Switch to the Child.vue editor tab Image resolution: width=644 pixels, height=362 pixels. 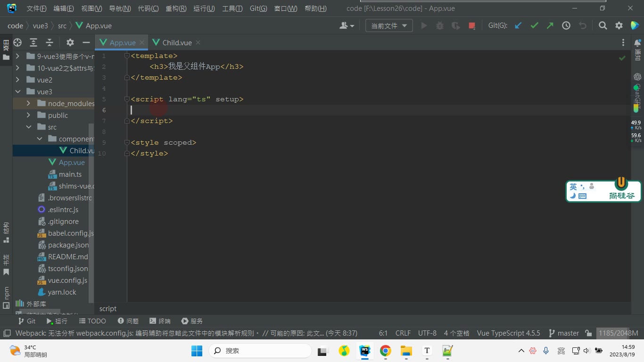(x=177, y=42)
